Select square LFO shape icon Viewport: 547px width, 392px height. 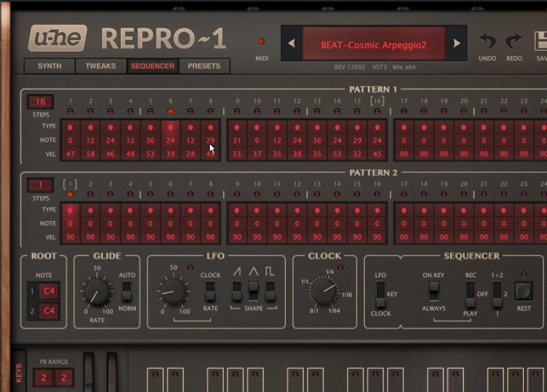pyautogui.click(x=270, y=271)
